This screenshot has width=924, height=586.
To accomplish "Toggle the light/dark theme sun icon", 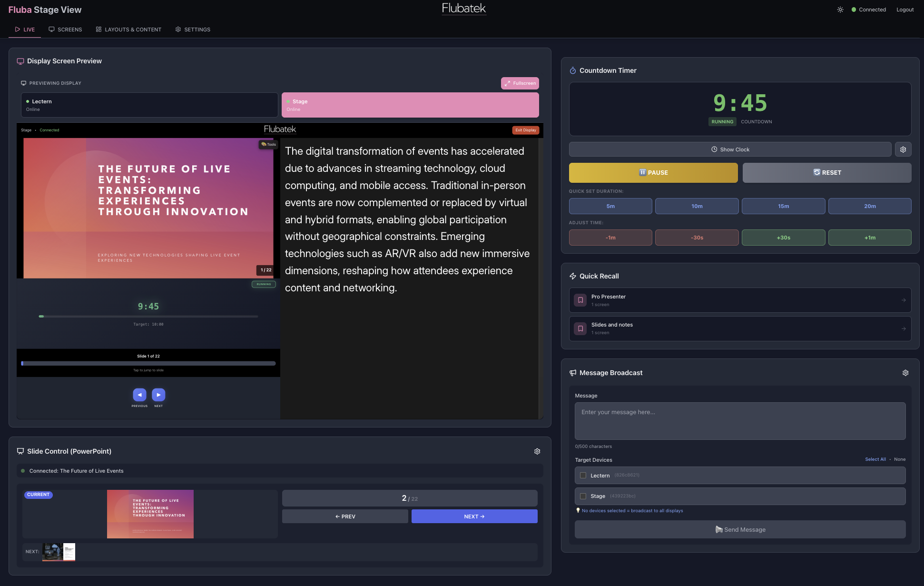I will coord(840,10).
